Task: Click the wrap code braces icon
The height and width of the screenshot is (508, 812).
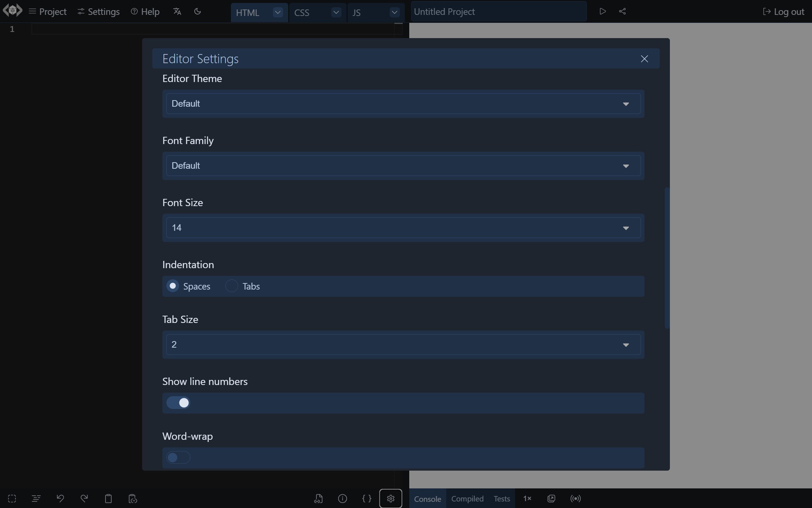Action: [366, 499]
